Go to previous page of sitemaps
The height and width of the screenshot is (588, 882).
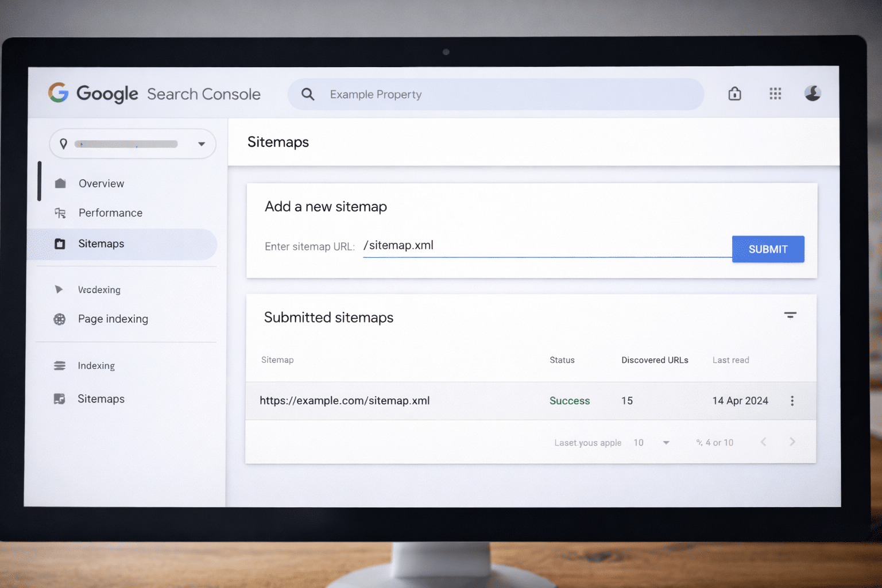click(763, 442)
